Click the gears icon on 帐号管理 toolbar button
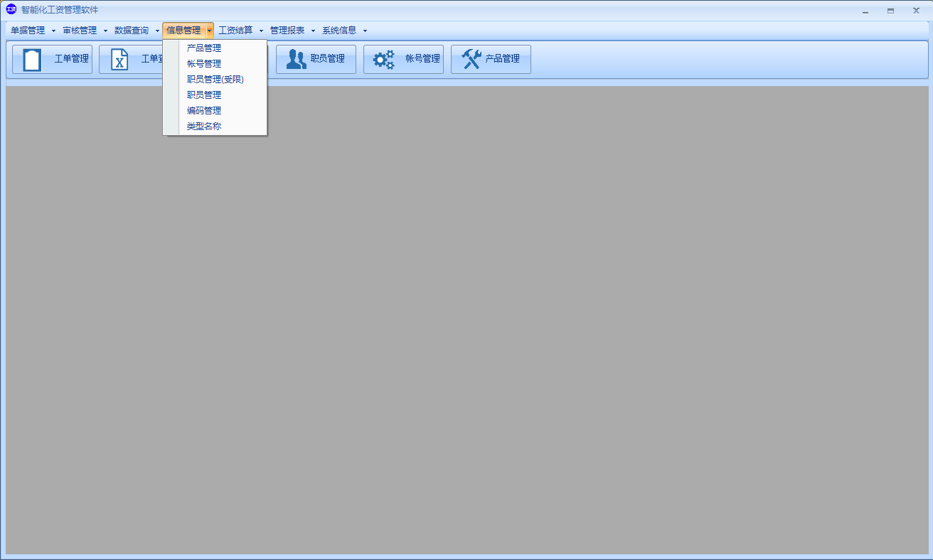Viewport: 933px width, 560px height. (x=384, y=60)
